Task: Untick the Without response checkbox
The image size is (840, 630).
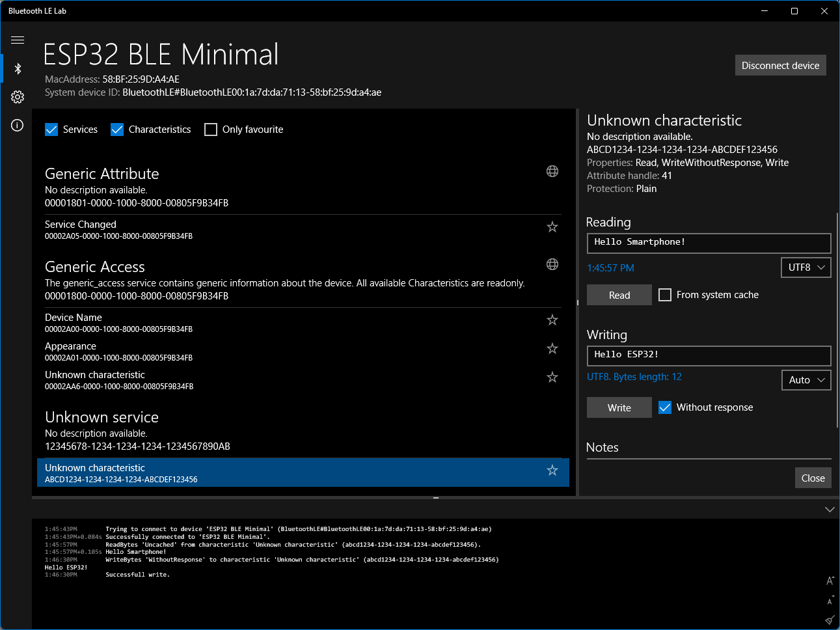Action: click(x=665, y=407)
